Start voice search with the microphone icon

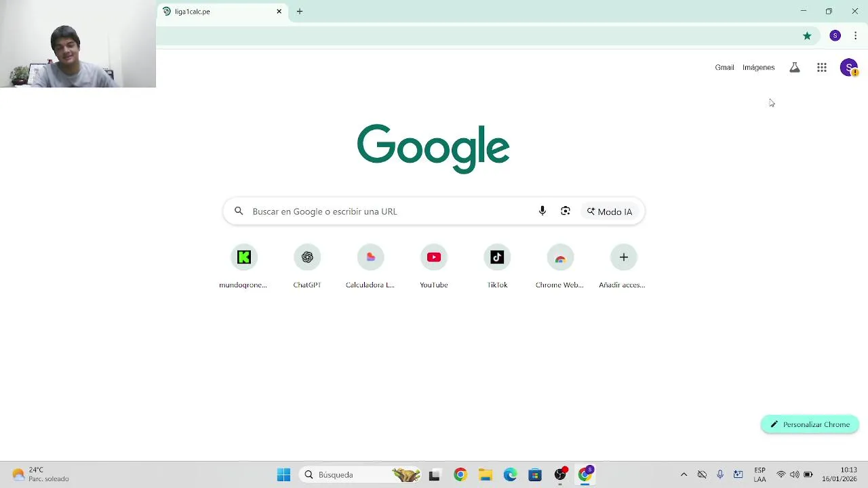point(542,211)
